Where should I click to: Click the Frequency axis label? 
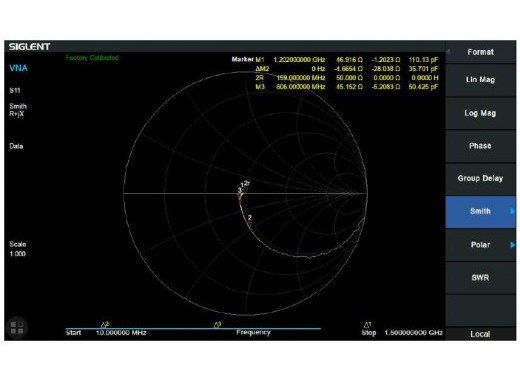pyautogui.click(x=253, y=332)
